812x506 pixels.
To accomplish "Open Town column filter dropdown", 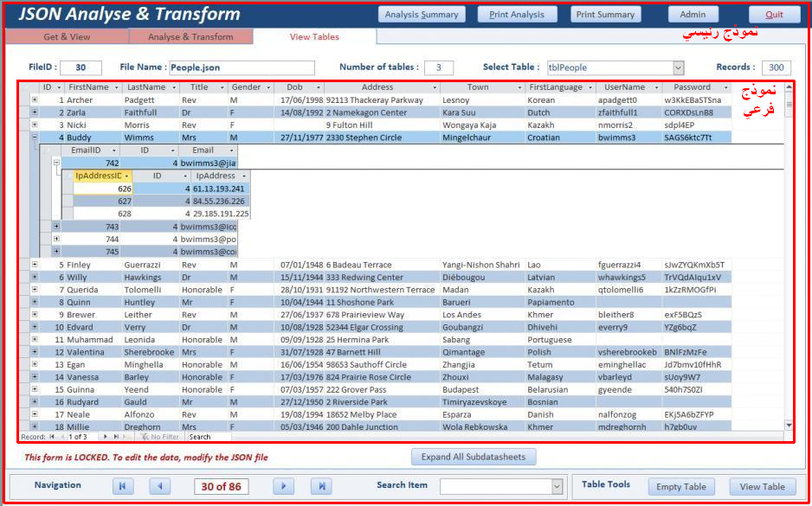I will pos(520,87).
